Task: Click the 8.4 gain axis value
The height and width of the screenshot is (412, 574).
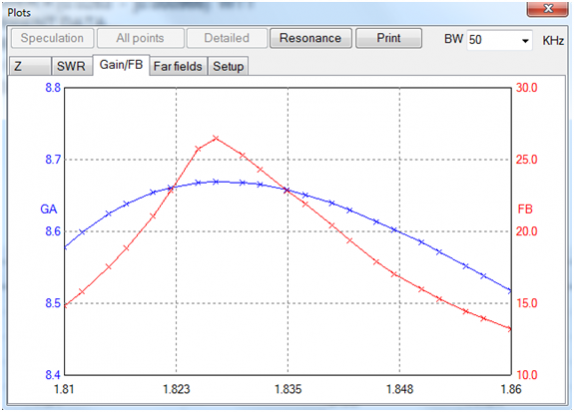Action: (x=53, y=375)
